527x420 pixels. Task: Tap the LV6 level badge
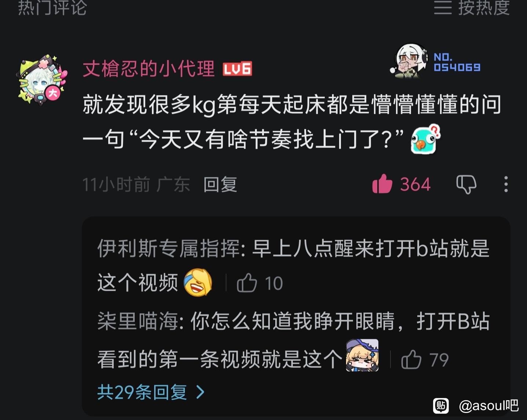coord(237,69)
